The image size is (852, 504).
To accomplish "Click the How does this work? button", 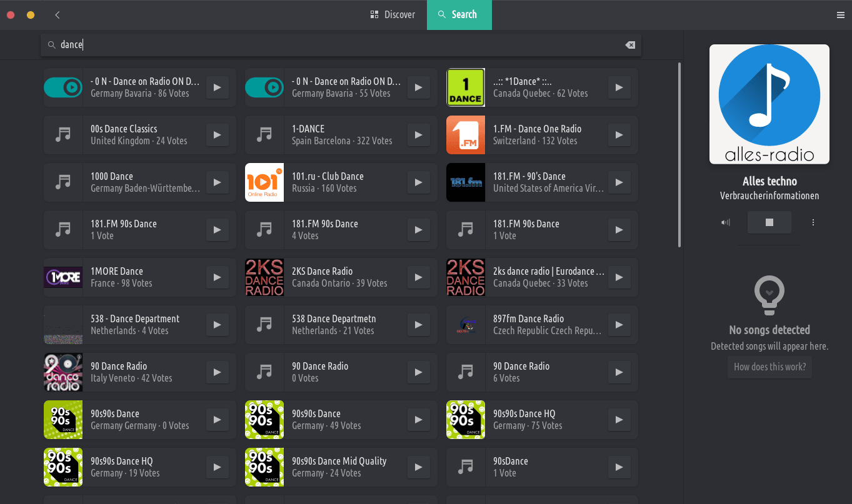I will coord(769,367).
